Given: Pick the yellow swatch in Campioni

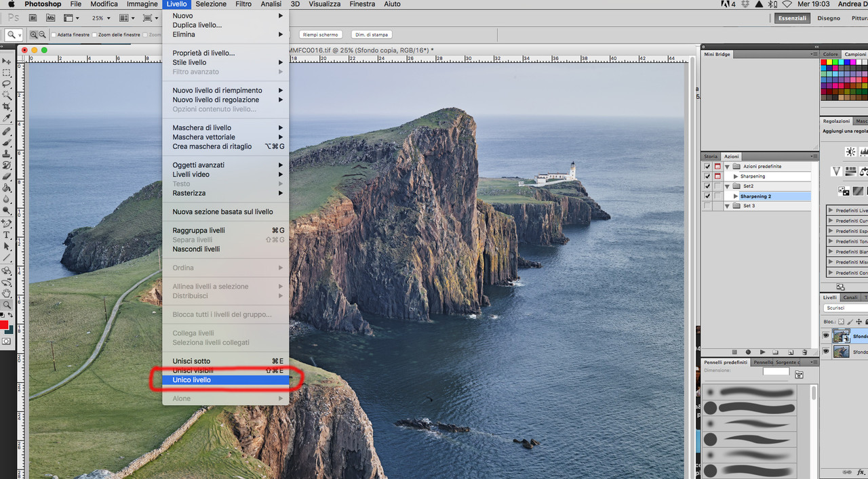Looking at the screenshot, I should click(831, 62).
